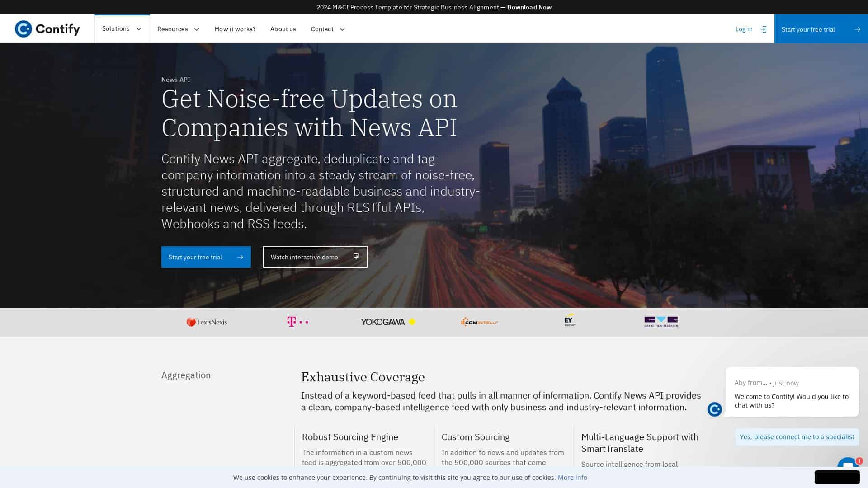
Task: Select the LexisNexis logo
Action: coord(207,322)
